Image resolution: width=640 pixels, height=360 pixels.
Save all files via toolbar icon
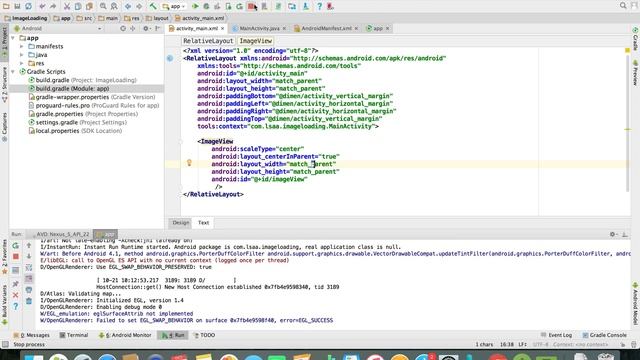coord(17,6)
